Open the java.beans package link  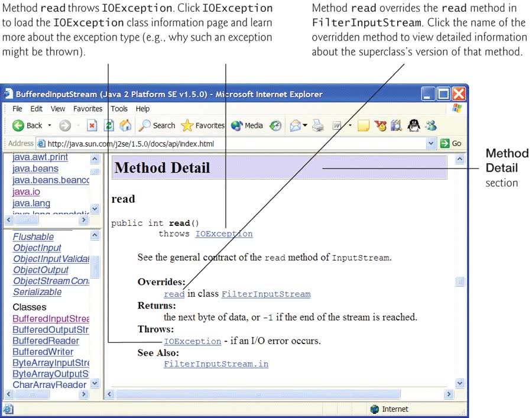tap(35, 169)
